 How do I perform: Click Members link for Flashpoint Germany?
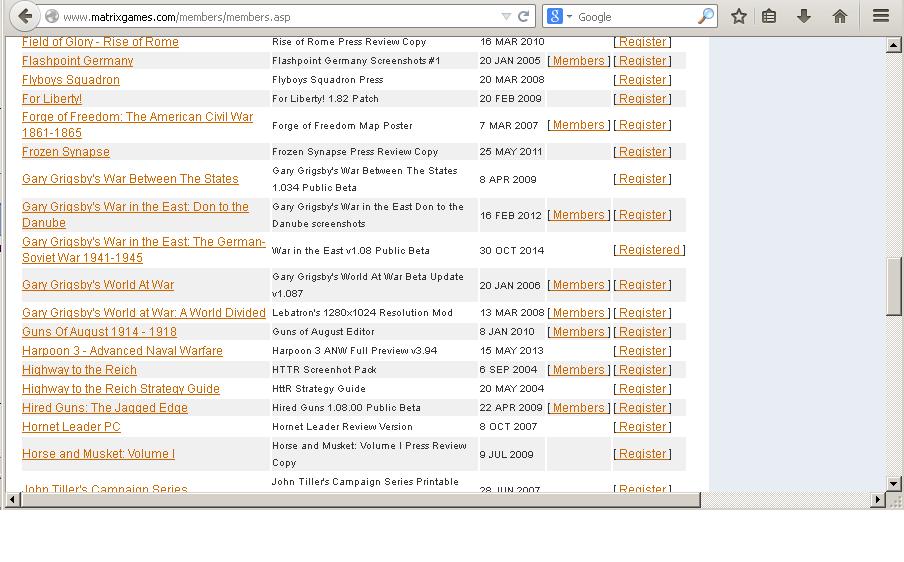coord(578,61)
